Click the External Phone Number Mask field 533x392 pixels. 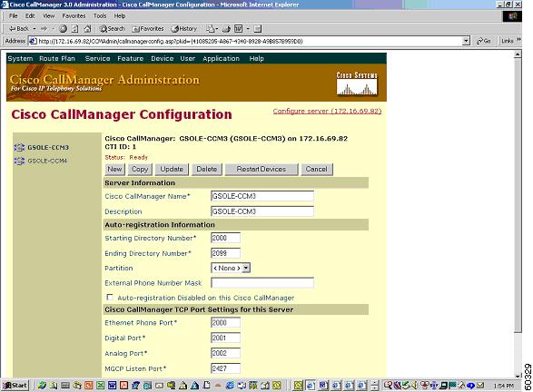[262, 282]
